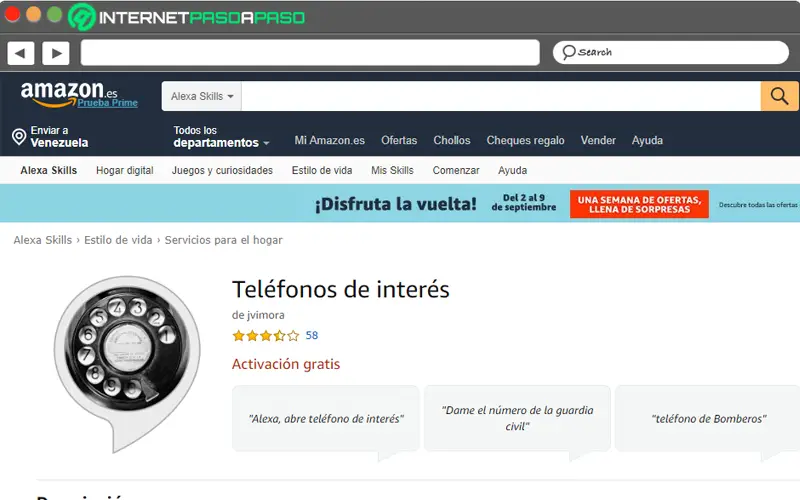Click the yellow minimize window dot
This screenshot has width=800, height=500.
tap(33, 14)
